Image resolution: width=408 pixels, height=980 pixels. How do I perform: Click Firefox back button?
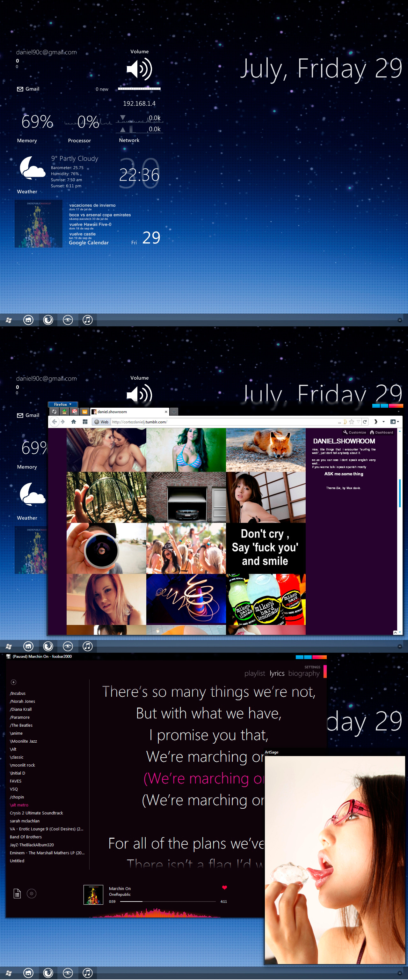click(55, 421)
